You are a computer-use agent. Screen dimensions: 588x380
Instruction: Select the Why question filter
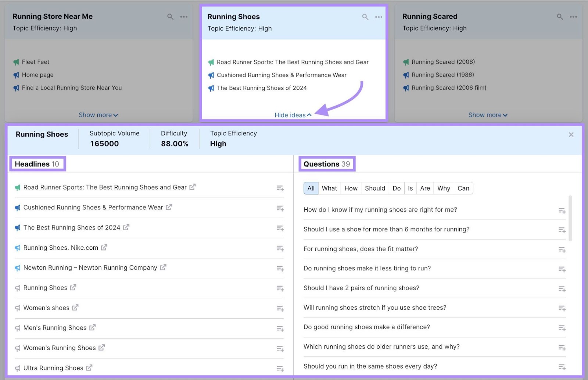click(x=443, y=188)
